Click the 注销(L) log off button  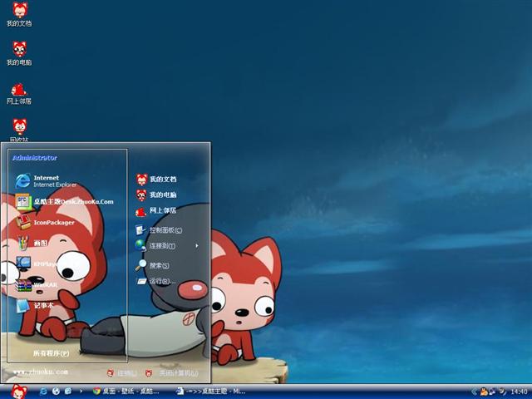click(122, 373)
